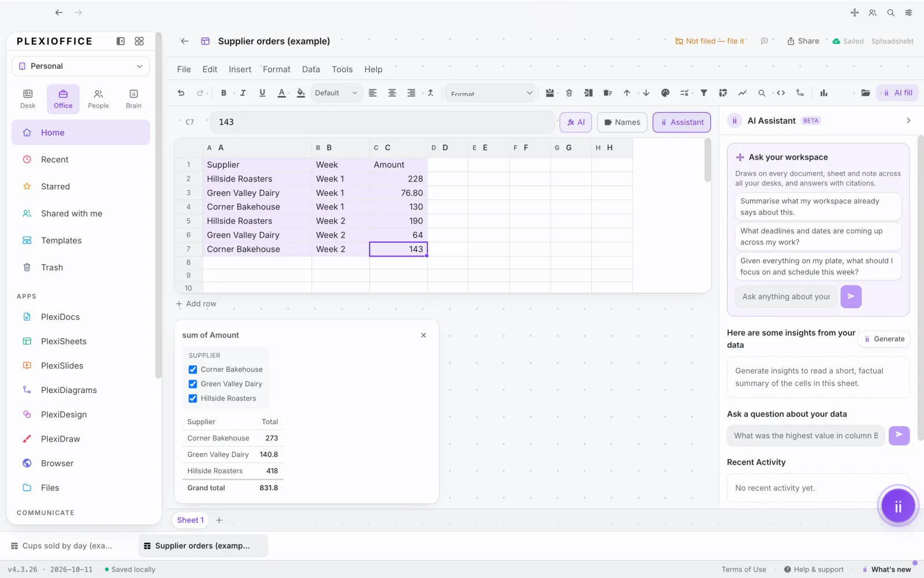Uncheck the Green Valley Dairy checkbox

point(193,384)
